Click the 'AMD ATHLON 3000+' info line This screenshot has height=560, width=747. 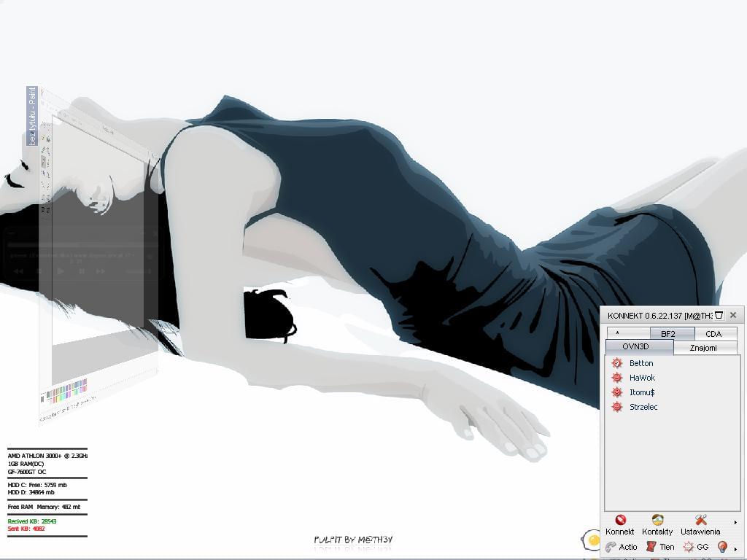(x=47, y=456)
